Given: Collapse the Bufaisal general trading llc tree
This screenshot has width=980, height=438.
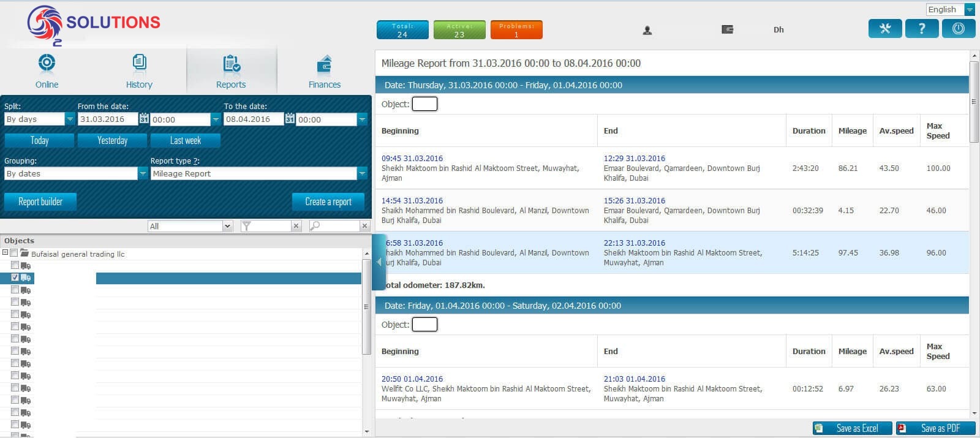Looking at the screenshot, I should (6, 253).
